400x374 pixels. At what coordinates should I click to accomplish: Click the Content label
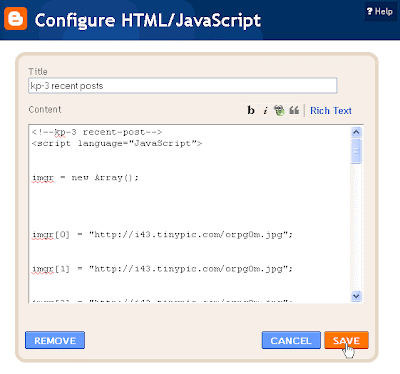(x=45, y=110)
